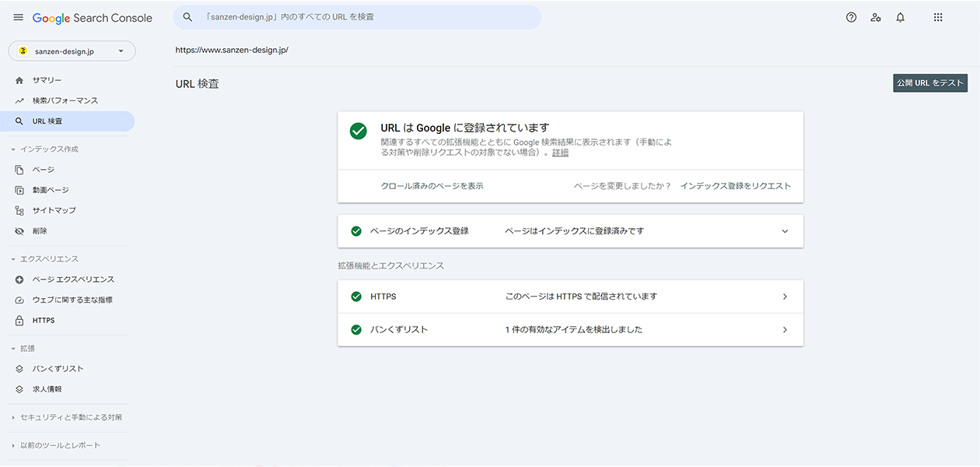Click green check in the HTTPS result row
The width and height of the screenshot is (980, 467).
tap(356, 297)
